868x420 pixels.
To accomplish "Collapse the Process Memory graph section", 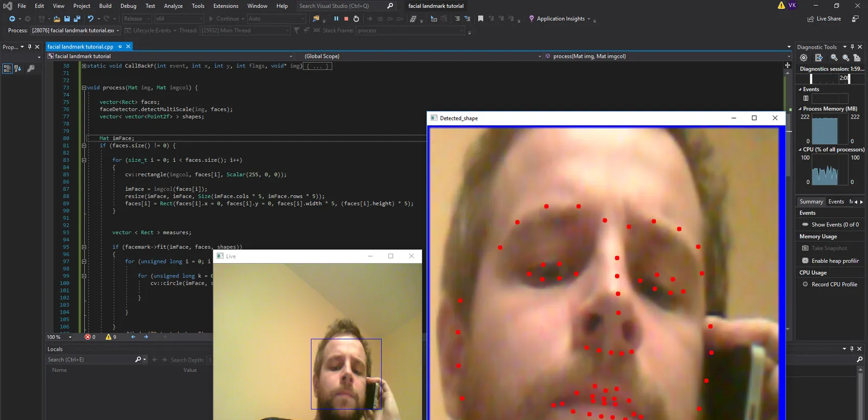I will coord(800,109).
